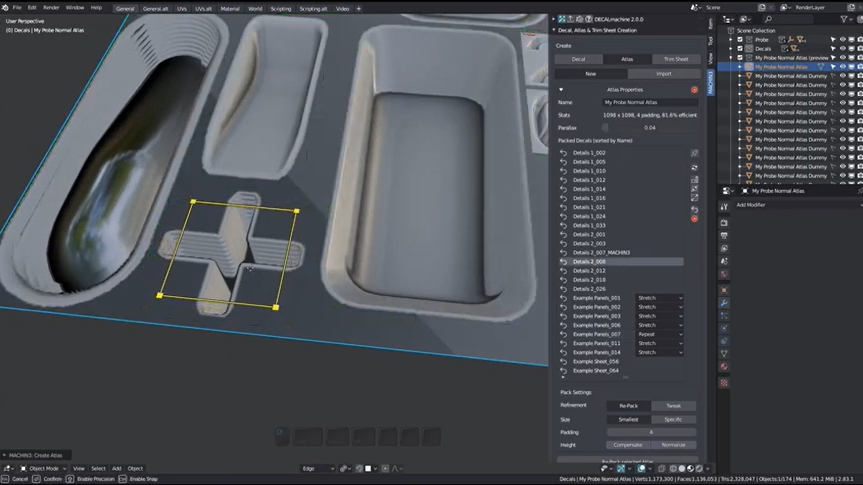The height and width of the screenshot is (485, 863).
Task: Select the Tweak refinement option
Action: pyautogui.click(x=674, y=406)
